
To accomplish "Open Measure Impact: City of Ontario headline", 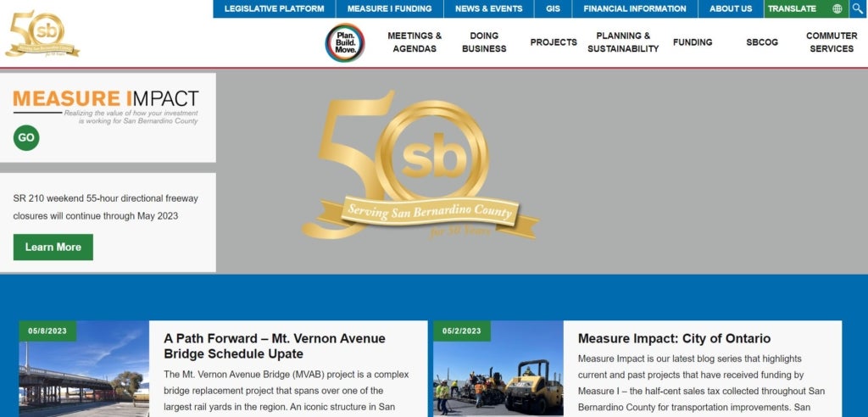I will click(x=674, y=338).
